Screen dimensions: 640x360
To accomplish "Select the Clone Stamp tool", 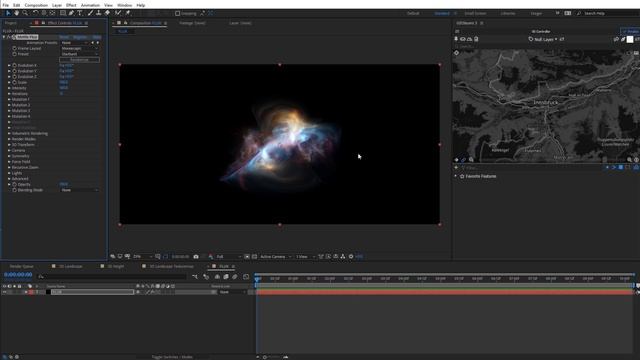I will tap(98, 13).
